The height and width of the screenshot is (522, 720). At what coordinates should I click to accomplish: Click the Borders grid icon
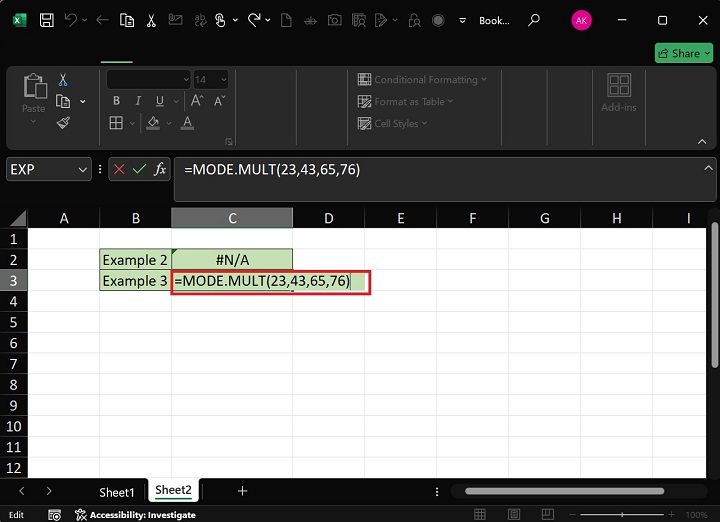[x=116, y=123]
